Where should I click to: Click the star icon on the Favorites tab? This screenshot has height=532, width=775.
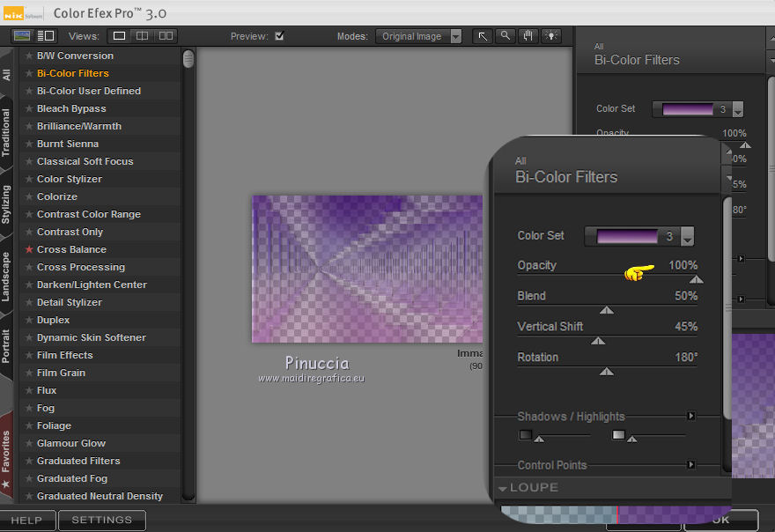[x=6, y=484]
